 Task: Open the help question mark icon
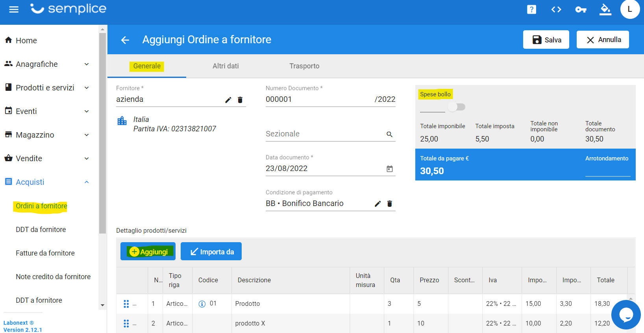click(531, 9)
